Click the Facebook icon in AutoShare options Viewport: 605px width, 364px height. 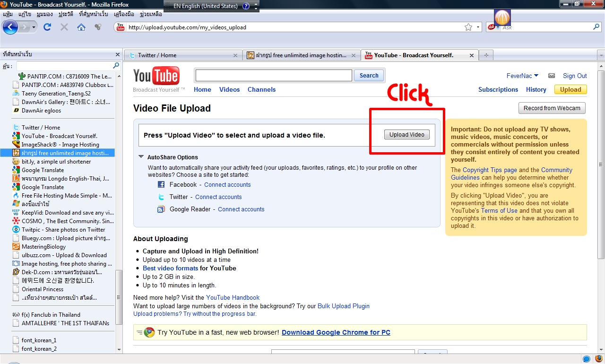(161, 185)
